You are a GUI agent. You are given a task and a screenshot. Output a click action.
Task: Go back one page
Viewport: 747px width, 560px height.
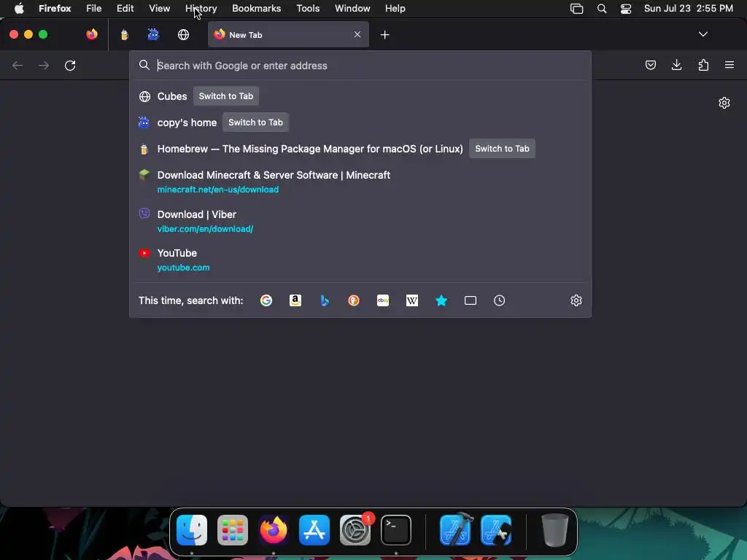point(18,65)
